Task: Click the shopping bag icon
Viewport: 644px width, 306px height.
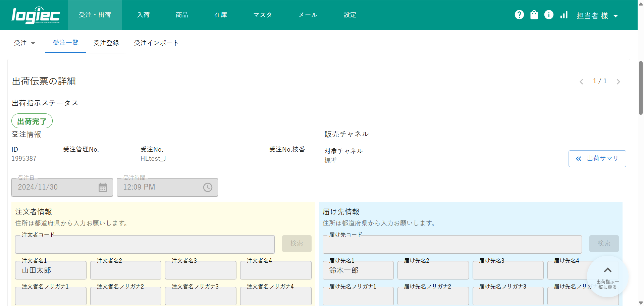Action: [534, 15]
